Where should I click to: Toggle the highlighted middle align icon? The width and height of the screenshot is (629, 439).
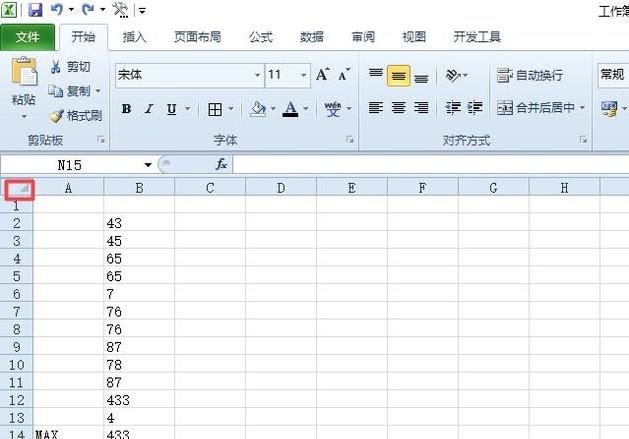[398, 75]
